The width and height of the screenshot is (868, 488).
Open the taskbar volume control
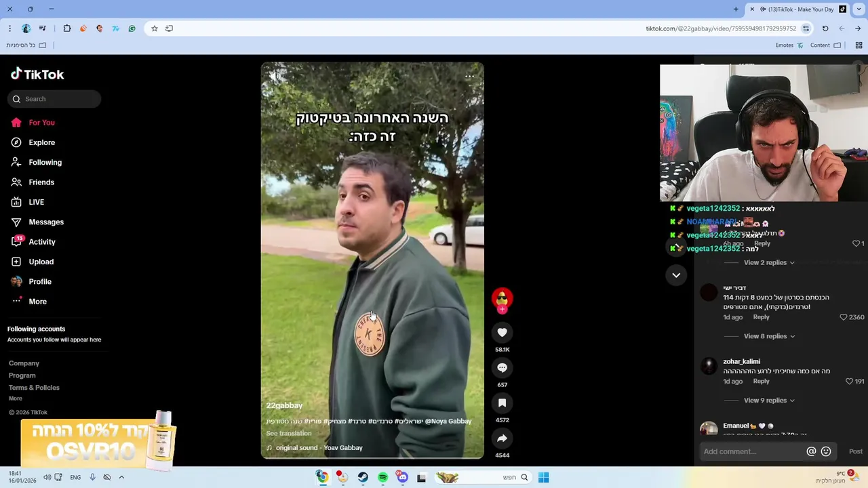pos(47,477)
